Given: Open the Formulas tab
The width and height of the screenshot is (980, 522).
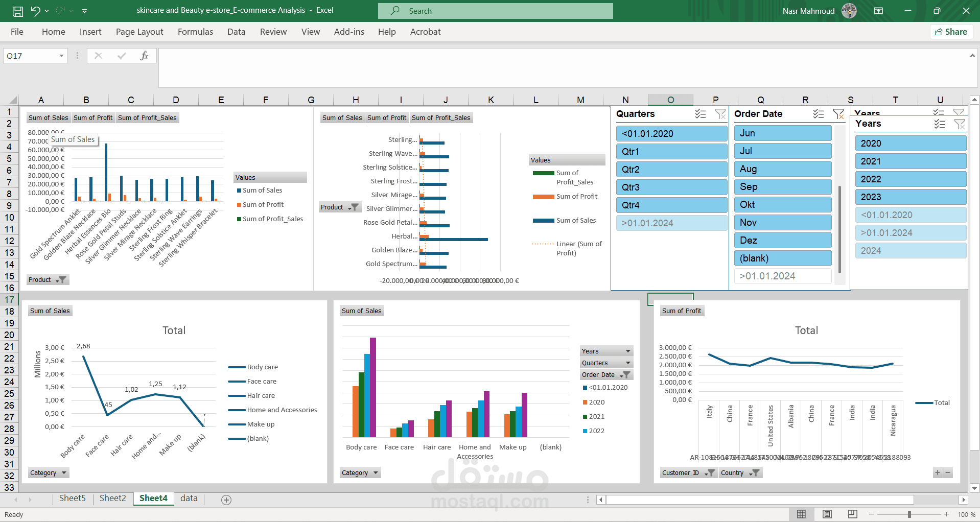Looking at the screenshot, I should [x=195, y=32].
